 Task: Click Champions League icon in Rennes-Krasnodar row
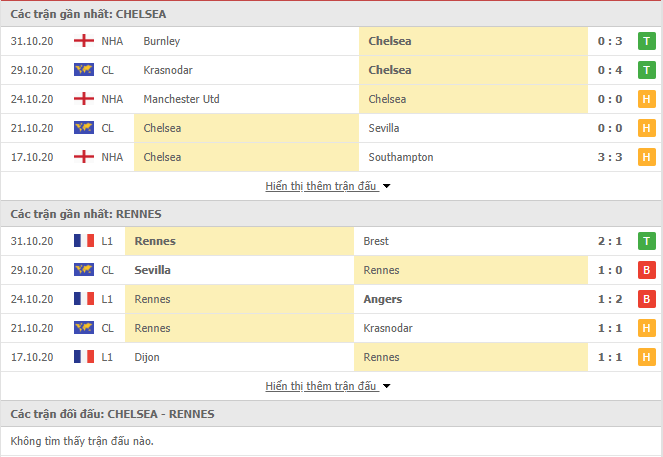pyautogui.click(x=84, y=328)
